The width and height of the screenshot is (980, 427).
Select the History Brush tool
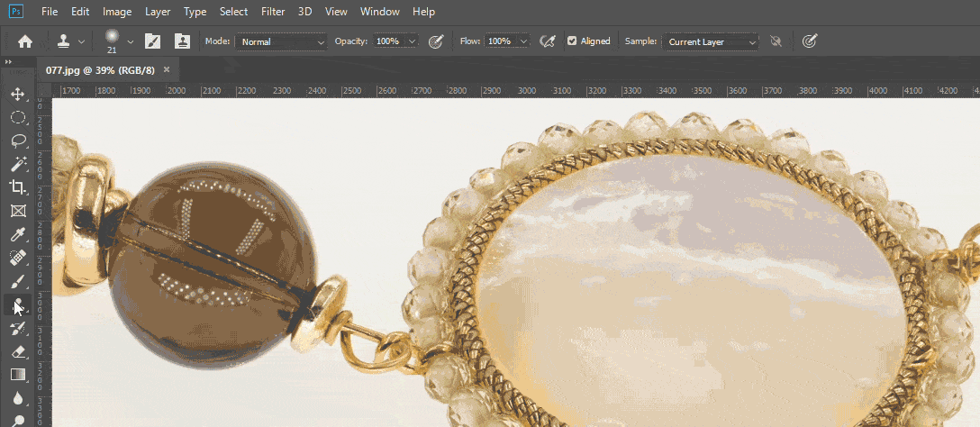click(x=17, y=328)
